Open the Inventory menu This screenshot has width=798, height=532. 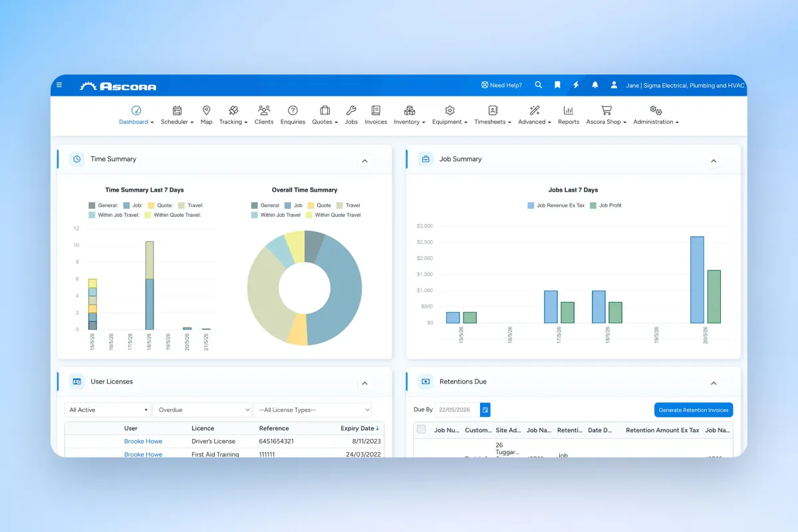click(x=410, y=115)
